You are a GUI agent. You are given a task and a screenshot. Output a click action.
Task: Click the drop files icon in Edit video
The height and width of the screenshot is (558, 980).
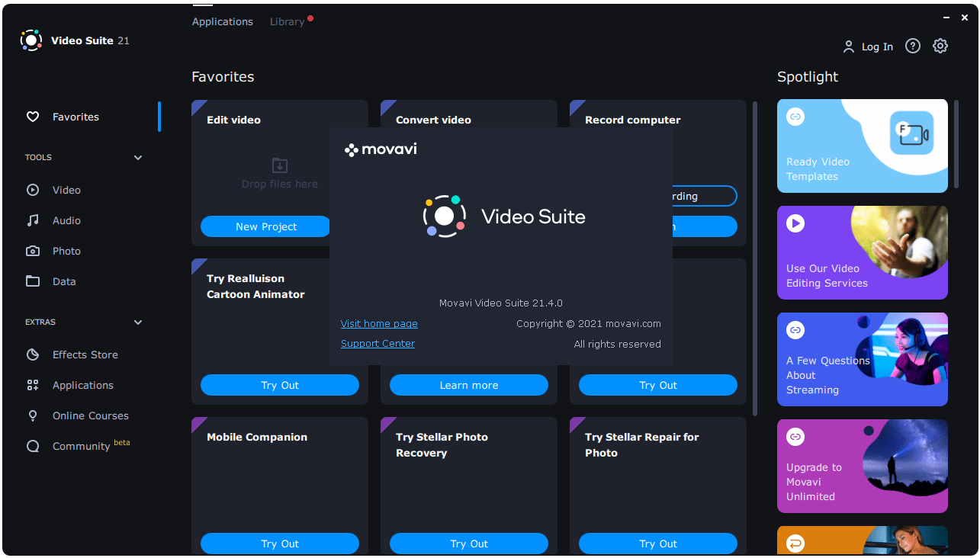280,165
